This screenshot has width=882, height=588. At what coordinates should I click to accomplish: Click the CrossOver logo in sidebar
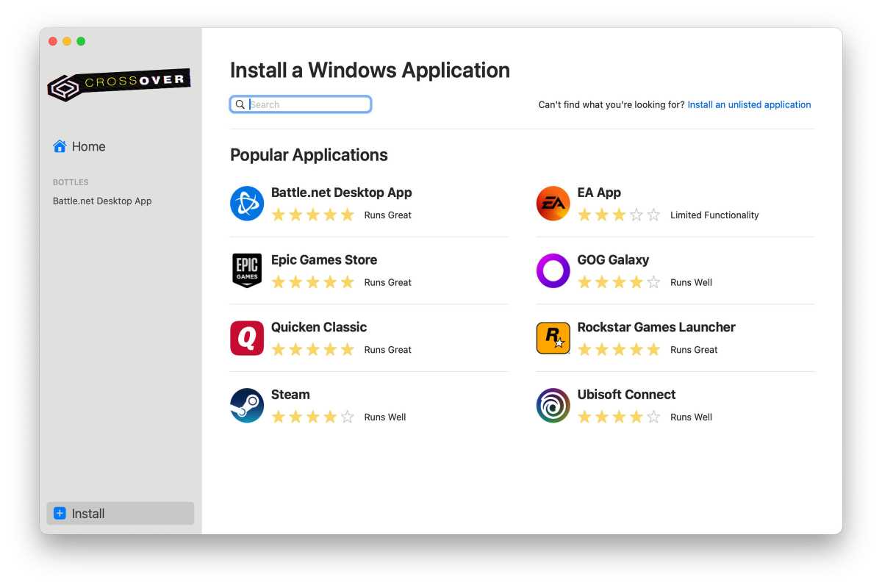(x=119, y=84)
